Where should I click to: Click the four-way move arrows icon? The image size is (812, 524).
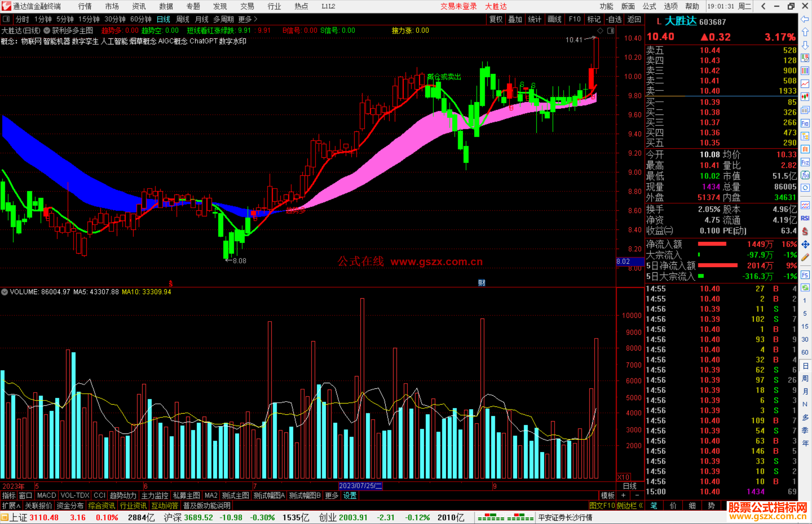point(805,245)
